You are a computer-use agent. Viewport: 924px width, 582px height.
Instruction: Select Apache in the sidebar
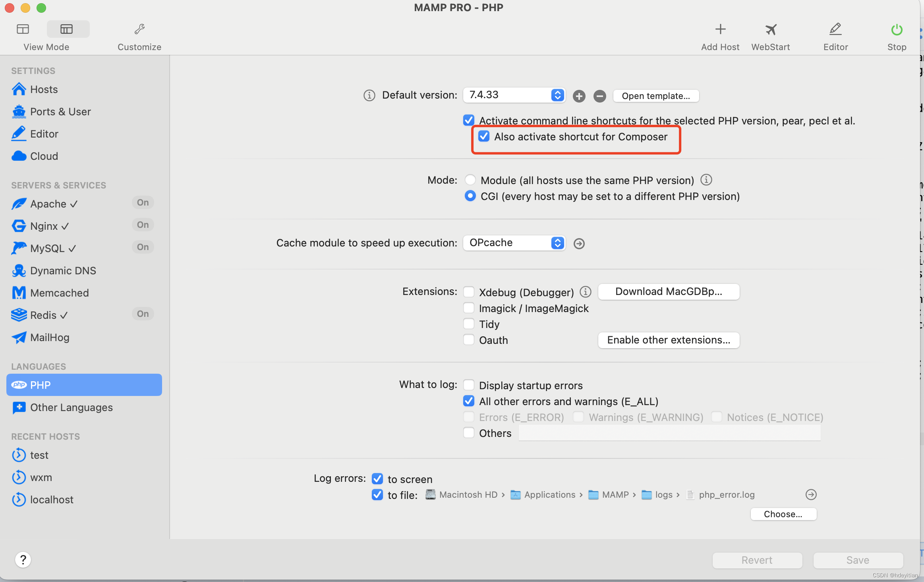tap(48, 204)
